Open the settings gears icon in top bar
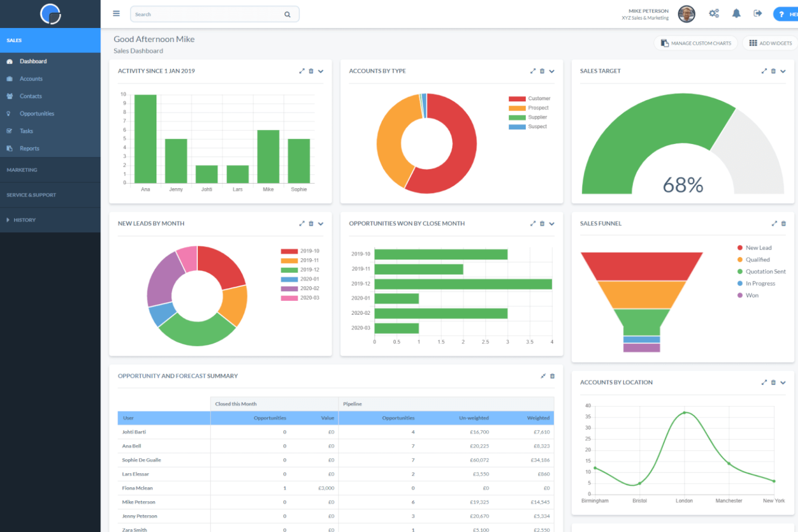The image size is (798, 532). 714,13
